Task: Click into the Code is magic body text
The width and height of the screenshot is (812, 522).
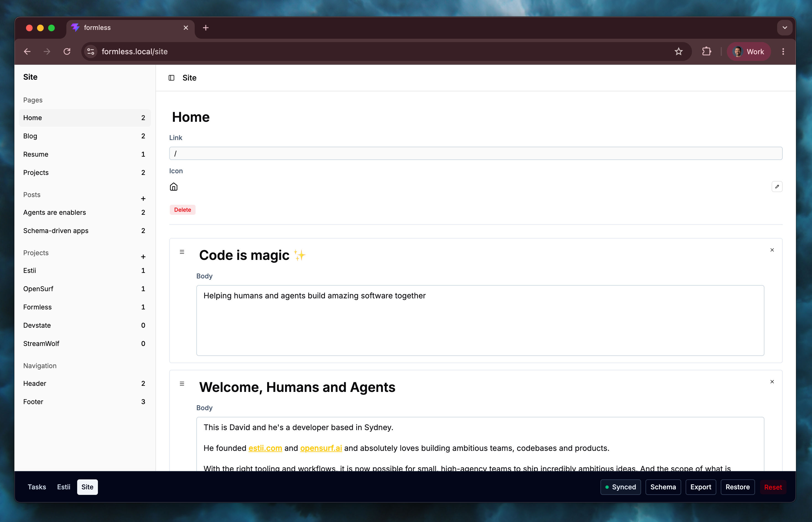Action: tap(480, 321)
